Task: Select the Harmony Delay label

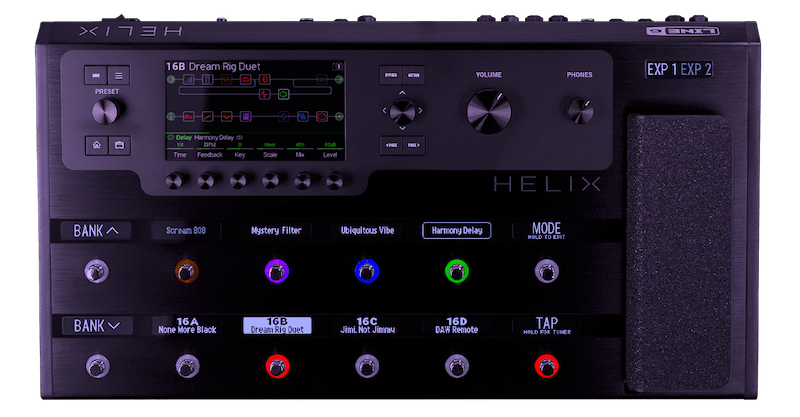Action: (x=457, y=231)
